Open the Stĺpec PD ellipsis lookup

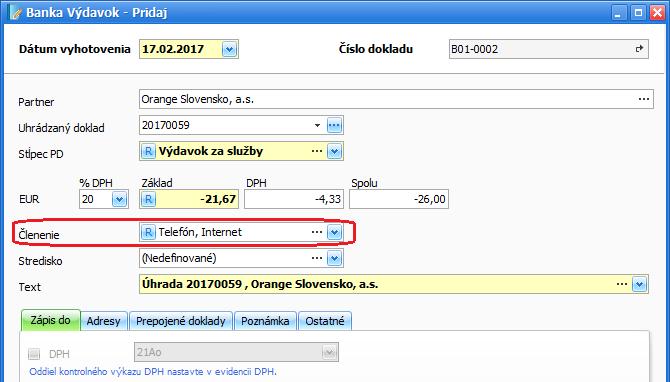tap(317, 151)
